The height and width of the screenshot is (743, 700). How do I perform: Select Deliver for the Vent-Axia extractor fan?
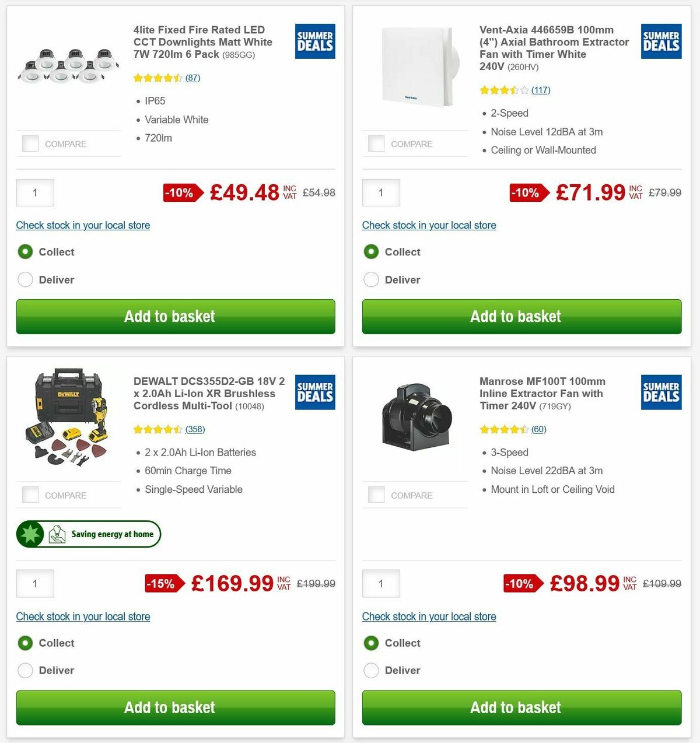[x=371, y=279]
